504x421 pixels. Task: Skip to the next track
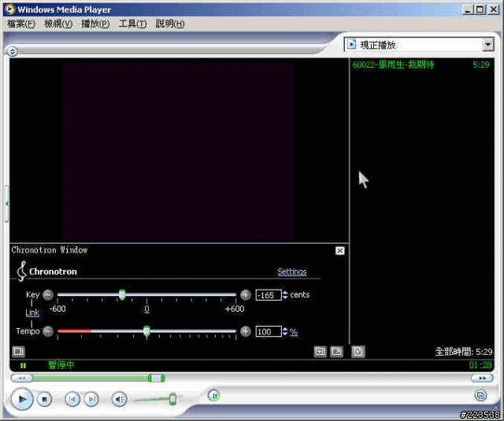click(x=91, y=400)
